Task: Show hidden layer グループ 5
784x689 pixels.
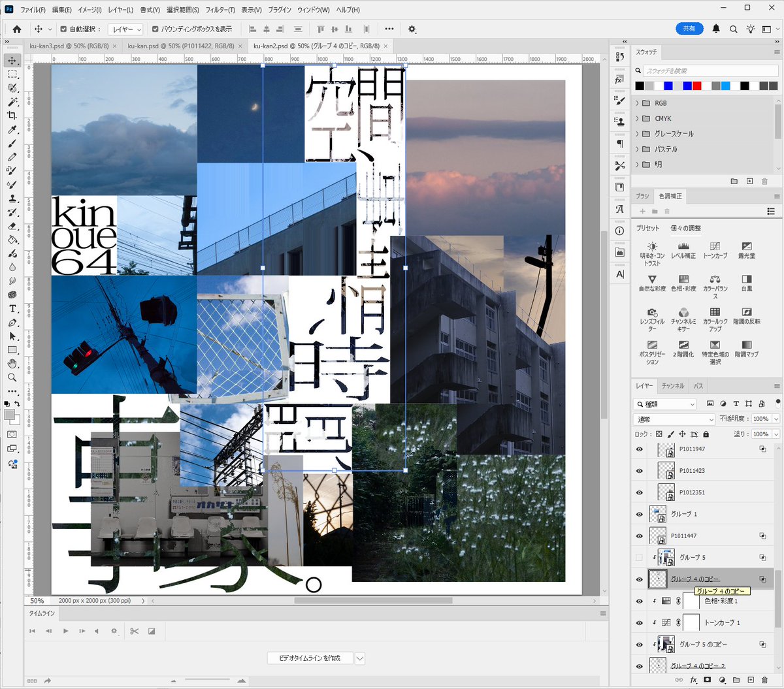Action: tap(640, 557)
